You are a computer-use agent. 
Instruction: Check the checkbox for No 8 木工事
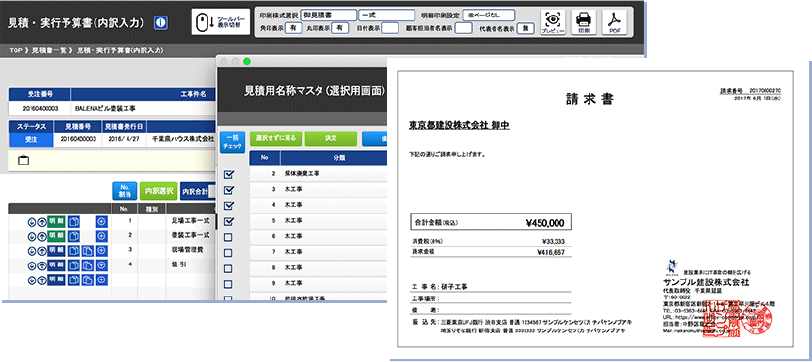pyautogui.click(x=228, y=269)
